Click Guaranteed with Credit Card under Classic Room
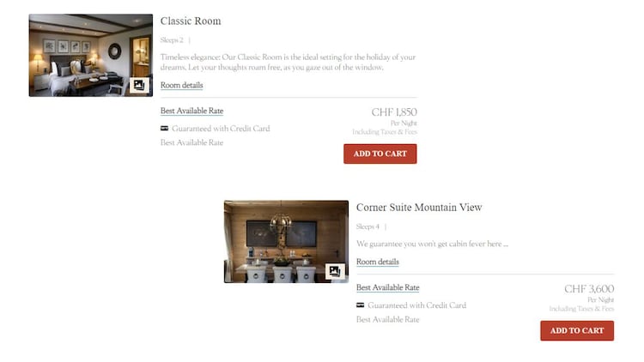Viewport: 644px width, 362px height. pyautogui.click(x=221, y=129)
